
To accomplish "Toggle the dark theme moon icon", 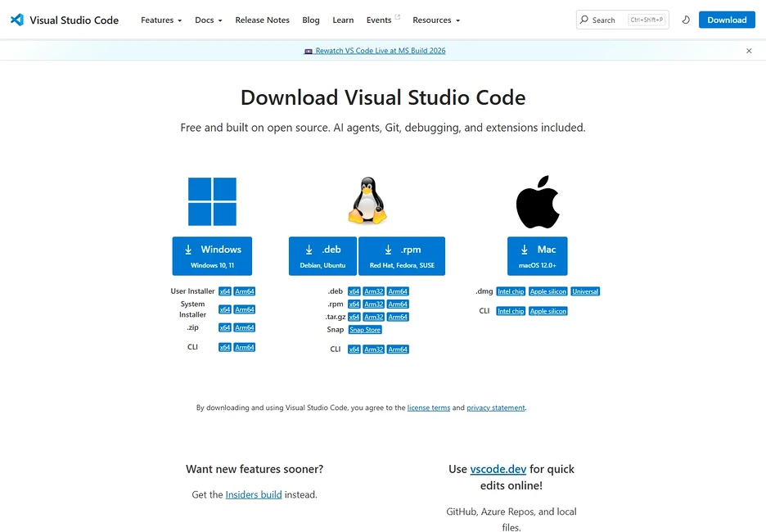I will 686,20.
